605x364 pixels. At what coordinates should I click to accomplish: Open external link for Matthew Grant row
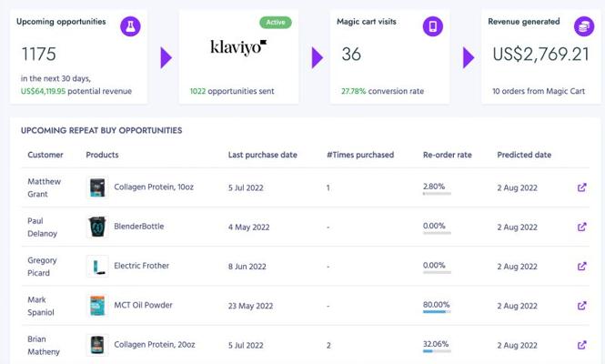(582, 187)
